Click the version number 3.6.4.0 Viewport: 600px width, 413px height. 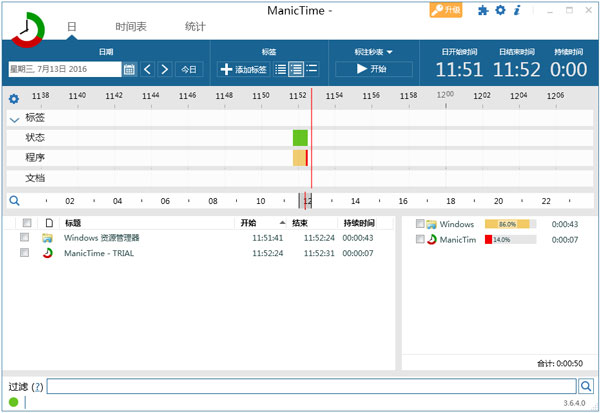pos(574,403)
